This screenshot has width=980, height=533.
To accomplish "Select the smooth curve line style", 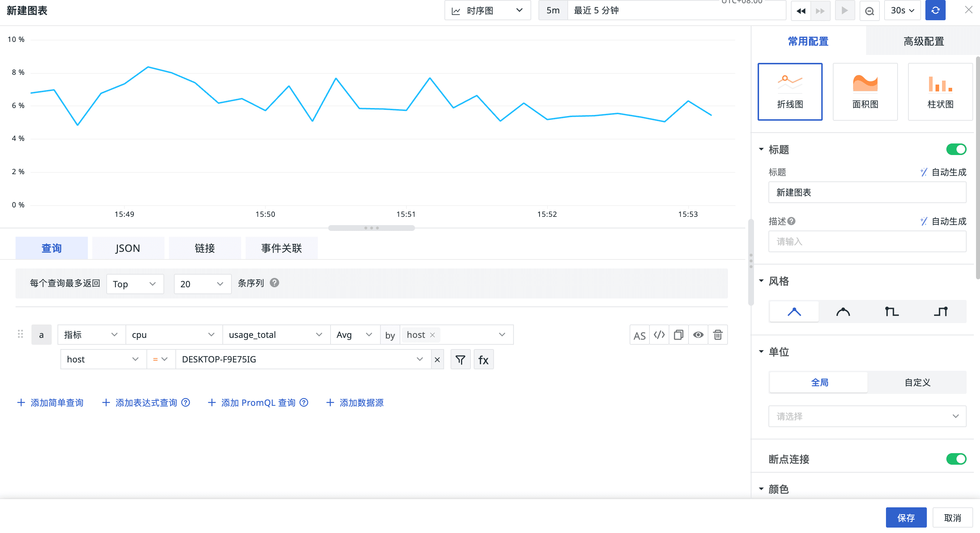I will coord(843,312).
